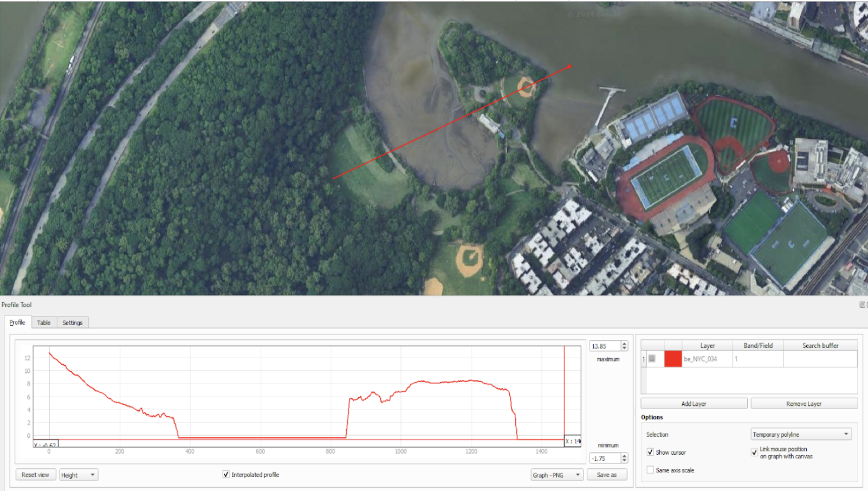Toggle the Interpolated profile checkbox
This screenshot has height=491, width=868.
click(226, 474)
